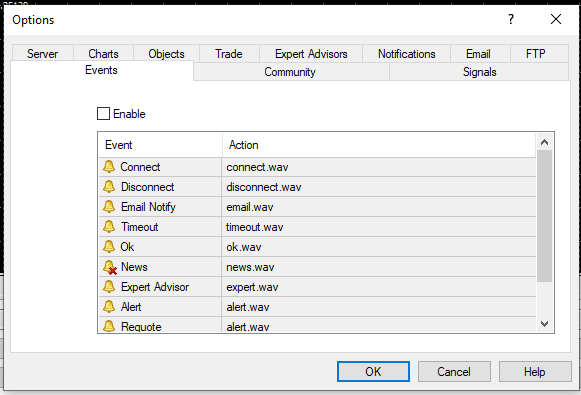Click the Expert Advisor bell icon
This screenshot has width=581, height=395.
click(x=109, y=287)
